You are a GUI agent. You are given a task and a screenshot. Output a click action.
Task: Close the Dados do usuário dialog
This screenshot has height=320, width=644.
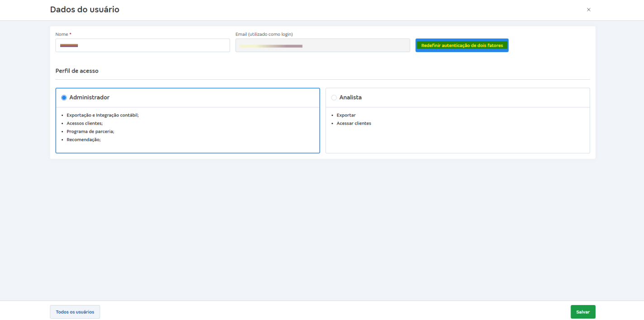pos(588,10)
